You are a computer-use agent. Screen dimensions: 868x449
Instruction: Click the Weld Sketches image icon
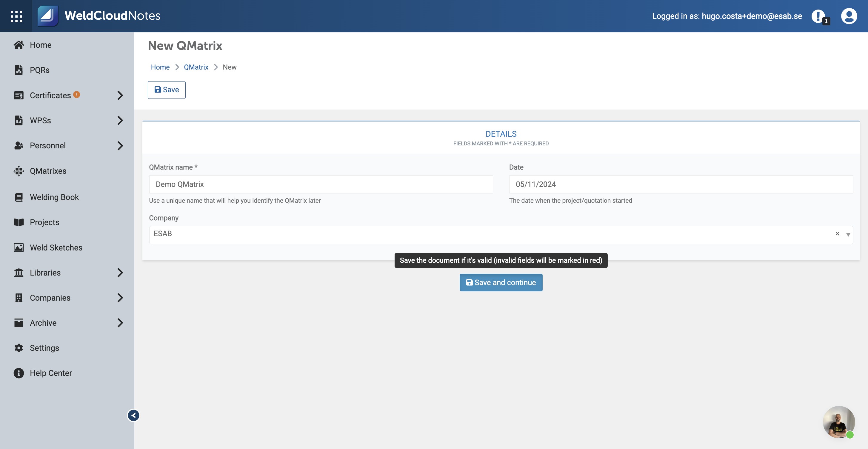pos(19,247)
